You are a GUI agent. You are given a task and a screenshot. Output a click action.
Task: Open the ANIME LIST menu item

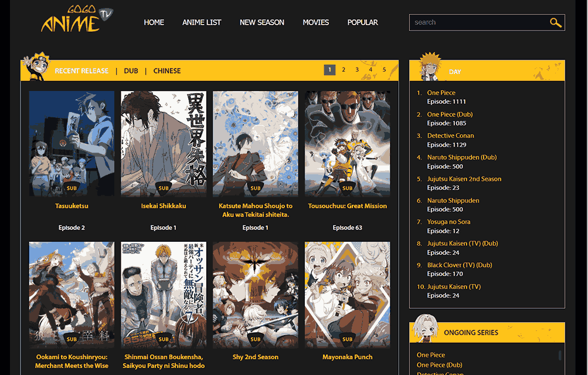tap(202, 22)
